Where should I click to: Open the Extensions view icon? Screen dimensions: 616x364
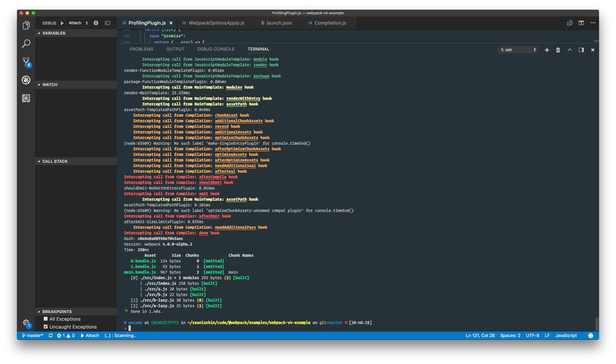(x=26, y=98)
